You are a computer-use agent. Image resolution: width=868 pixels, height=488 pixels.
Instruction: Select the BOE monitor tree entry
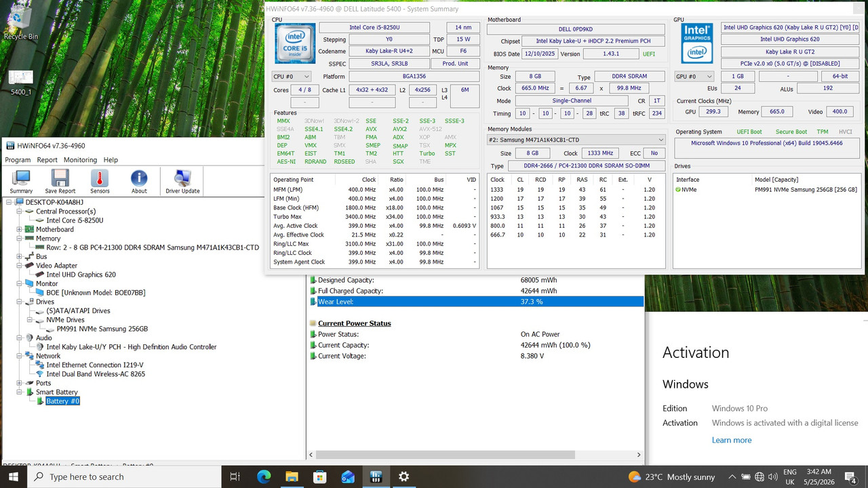click(x=96, y=293)
